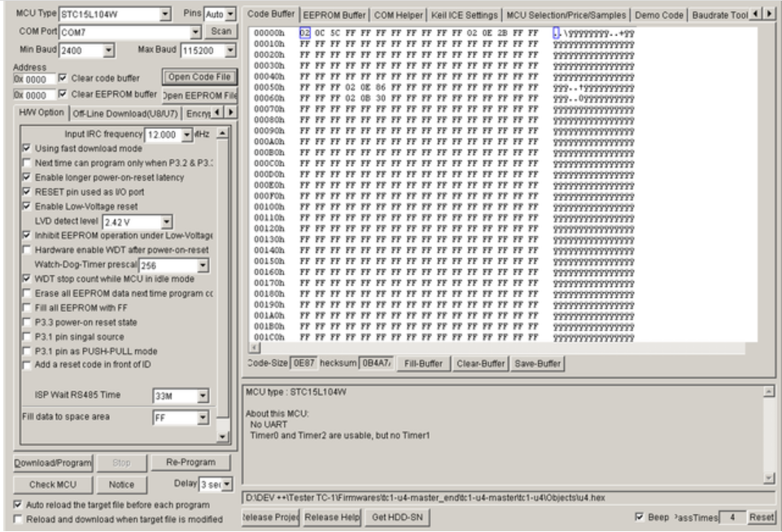Click Open EEPROM File button
Image resolution: width=782 pixels, height=532 pixels.
click(199, 95)
